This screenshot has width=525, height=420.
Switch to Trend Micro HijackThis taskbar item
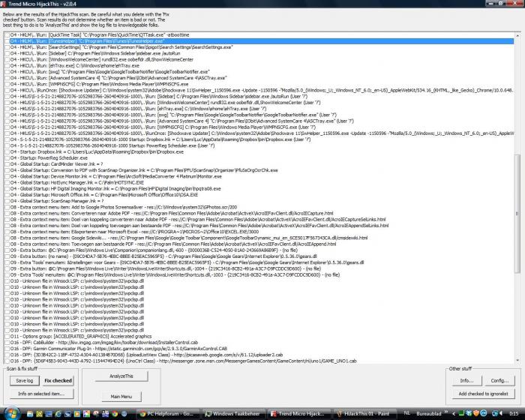coord(298,414)
